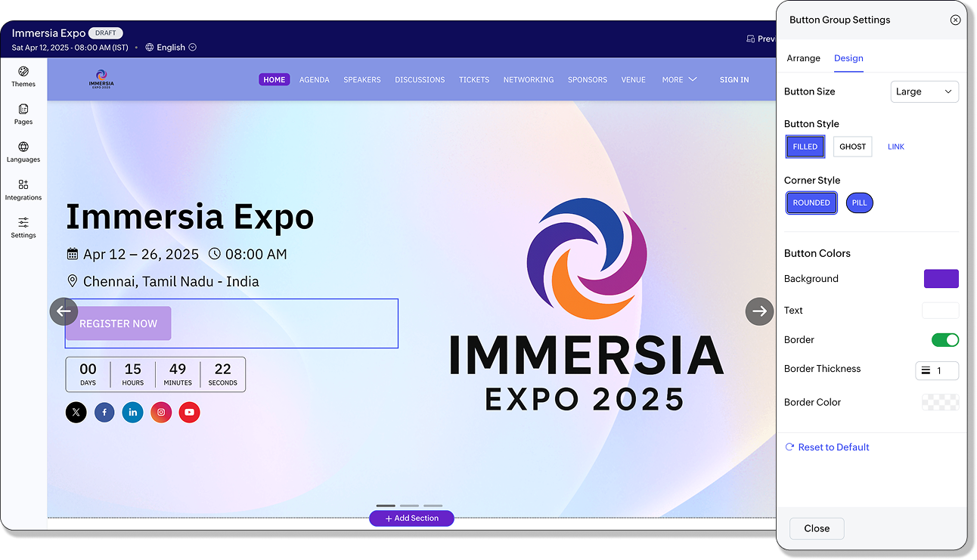Go to the next banner slide
This screenshot has width=977, height=560.
(x=759, y=311)
